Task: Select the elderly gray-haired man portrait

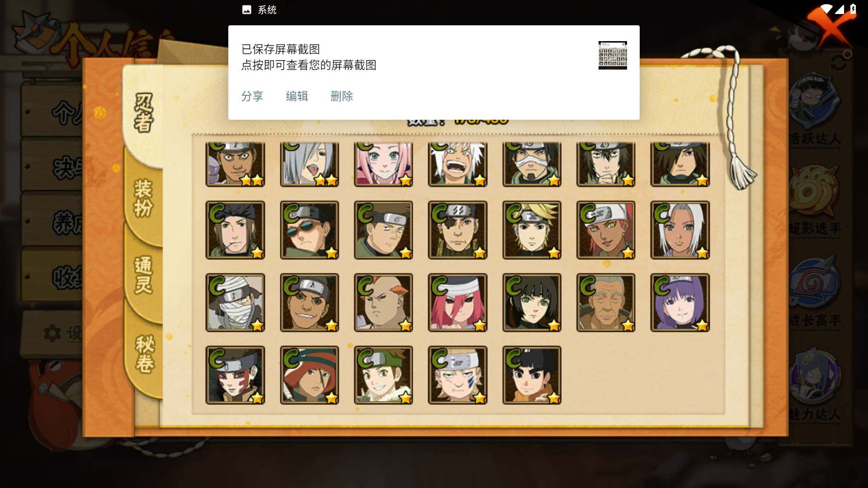Action: tap(606, 302)
